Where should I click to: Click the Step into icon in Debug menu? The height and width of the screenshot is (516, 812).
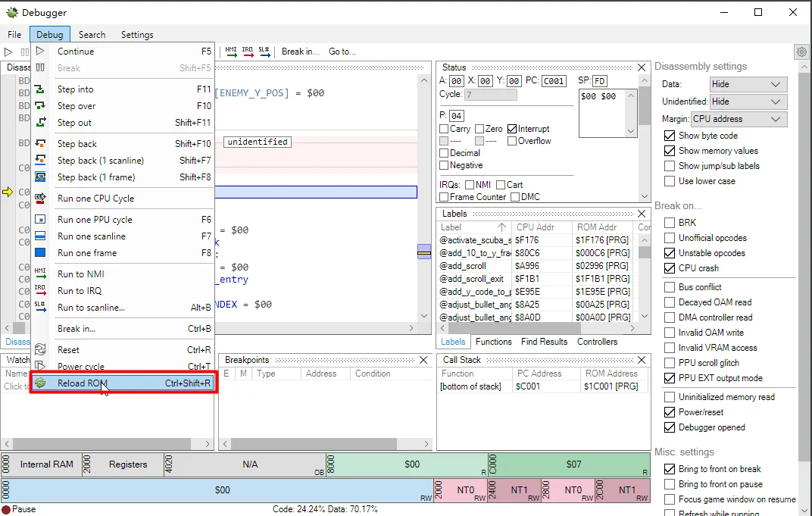pos(40,89)
